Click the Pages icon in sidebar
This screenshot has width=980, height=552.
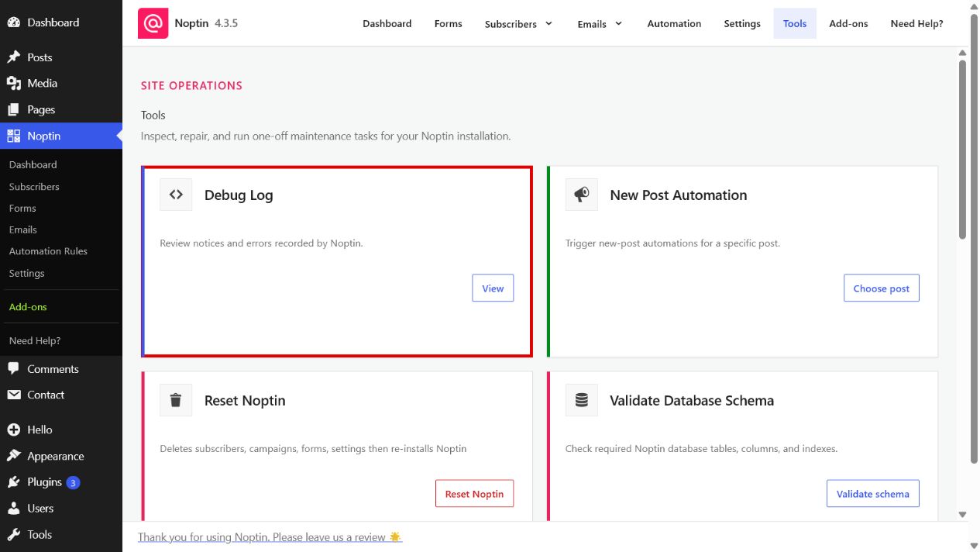pos(14,109)
